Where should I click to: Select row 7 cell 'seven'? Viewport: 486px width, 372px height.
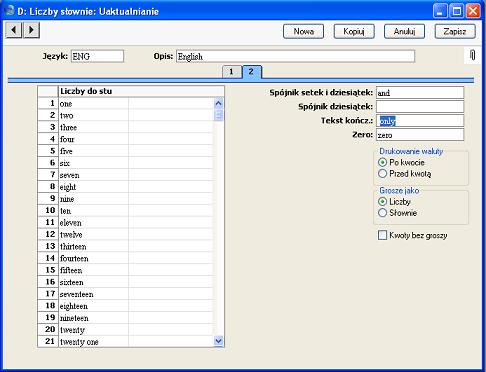tap(93, 175)
